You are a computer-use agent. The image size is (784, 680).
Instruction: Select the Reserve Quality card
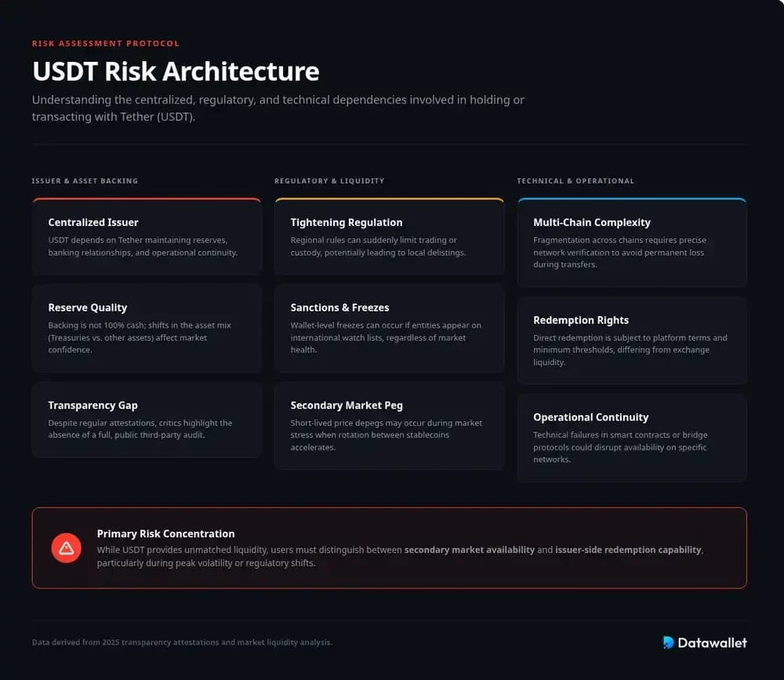(x=147, y=328)
